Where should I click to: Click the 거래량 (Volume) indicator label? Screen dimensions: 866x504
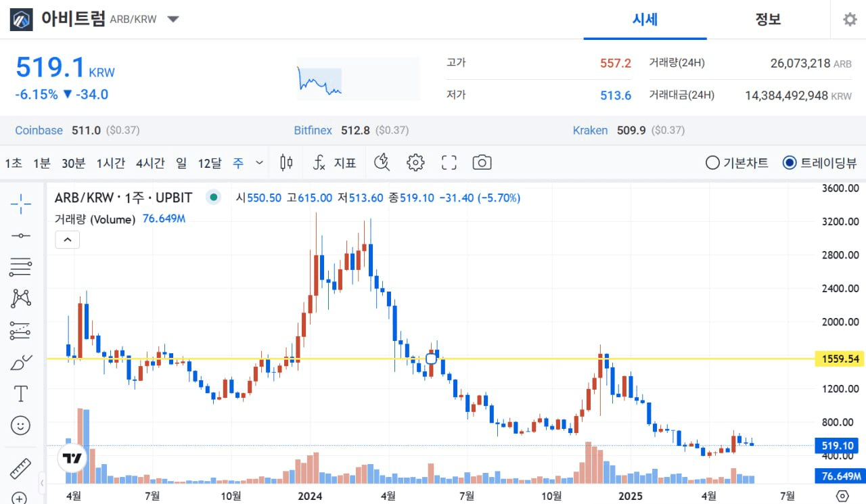95,219
